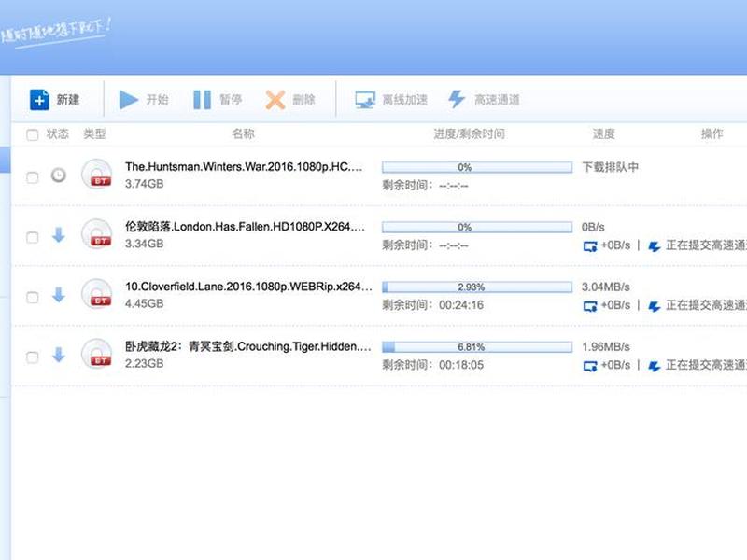The image size is (747, 560).
Task: Click download arrow status icon for London.Has.Fallen
Action: pyautogui.click(x=59, y=235)
